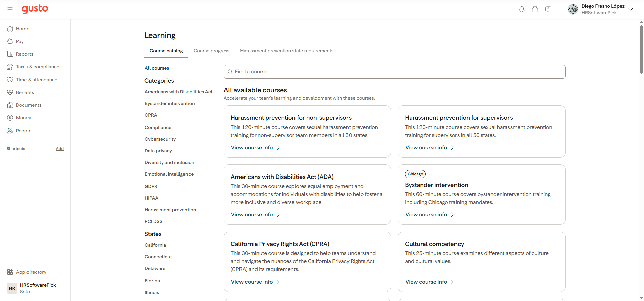Expand the account dropdown chevron
Viewport: 644px width, 301px height.
pyautogui.click(x=631, y=9)
